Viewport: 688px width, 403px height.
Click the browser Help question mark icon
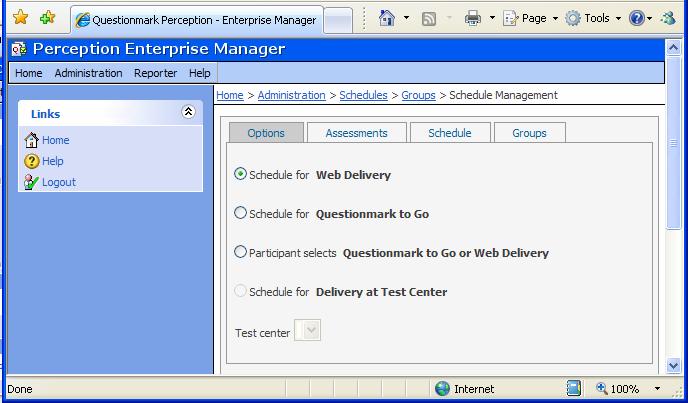click(636, 18)
